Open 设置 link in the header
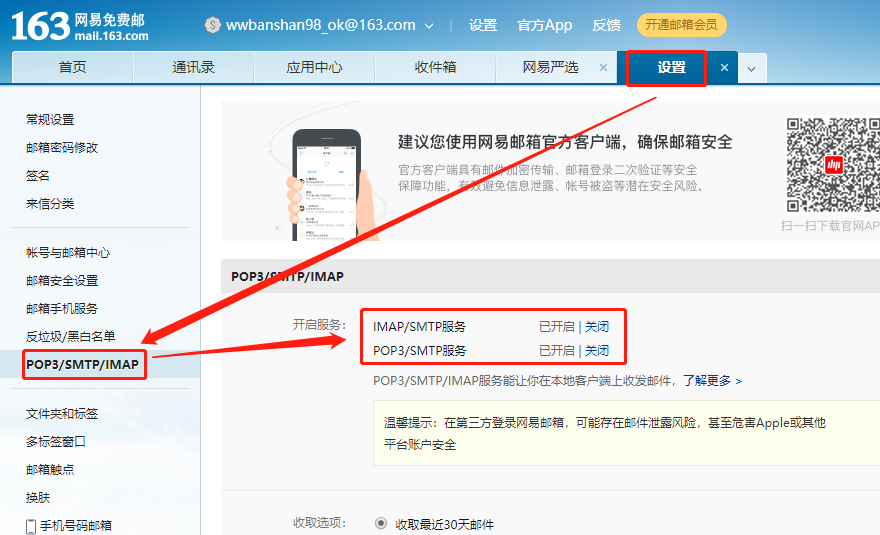Viewport: 880px width, 535px height. point(483,25)
